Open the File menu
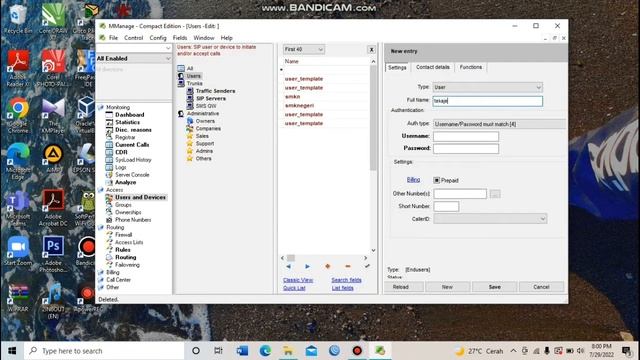This screenshot has height=360, width=640. click(113, 38)
